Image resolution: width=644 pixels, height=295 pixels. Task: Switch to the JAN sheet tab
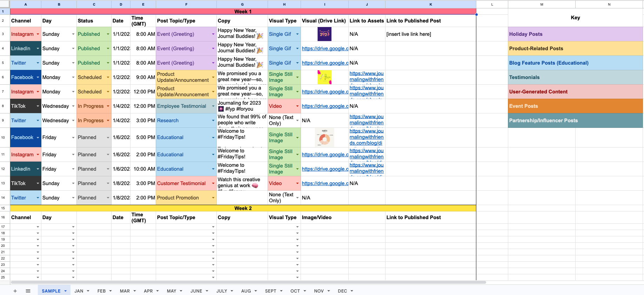click(x=79, y=291)
